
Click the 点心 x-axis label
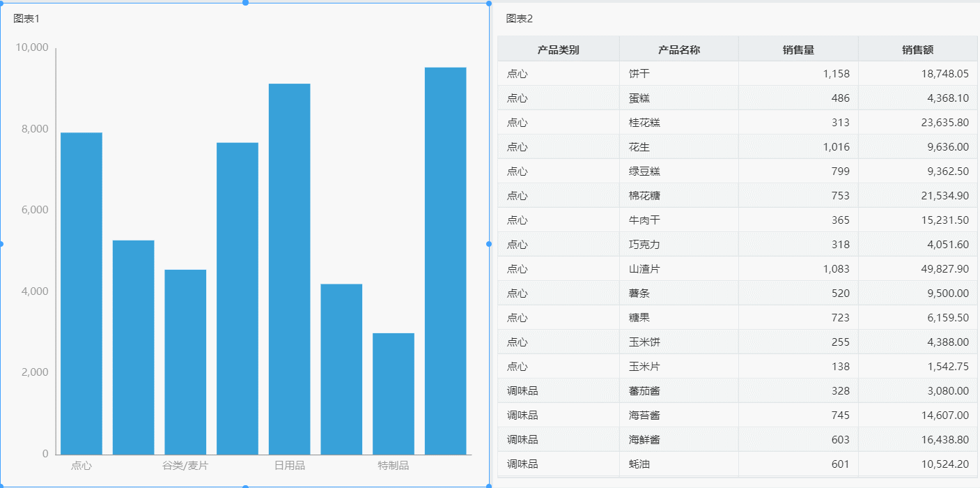pos(81,466)
